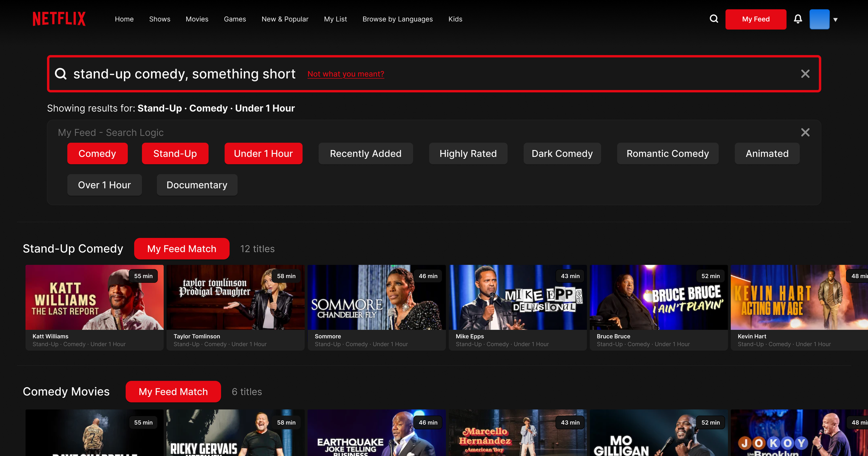Image resolution: width=868 pixels, height=456 pixels.
Task: Open New & Popular
Action: click(x=285, y=19)
